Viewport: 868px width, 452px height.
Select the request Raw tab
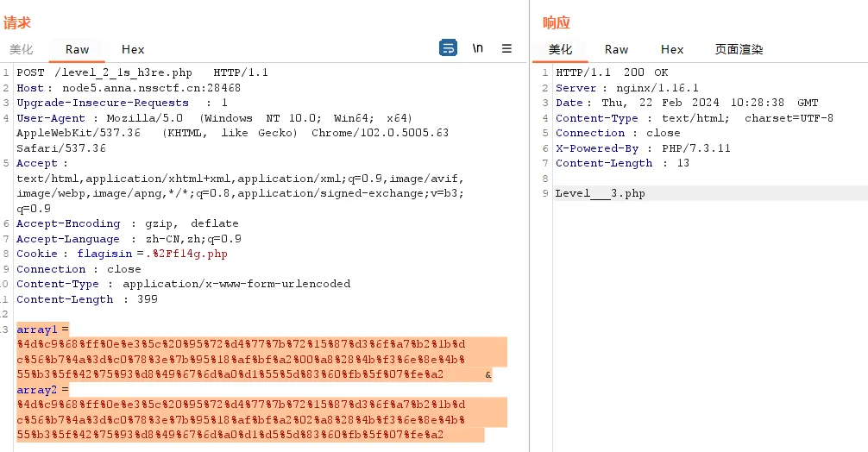[77, 49]
